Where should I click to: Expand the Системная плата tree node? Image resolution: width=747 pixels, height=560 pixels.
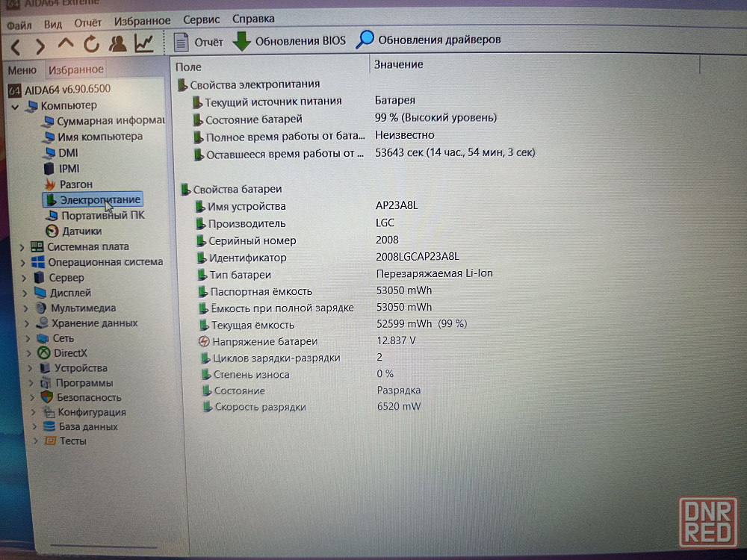click(x=21, y=247)
